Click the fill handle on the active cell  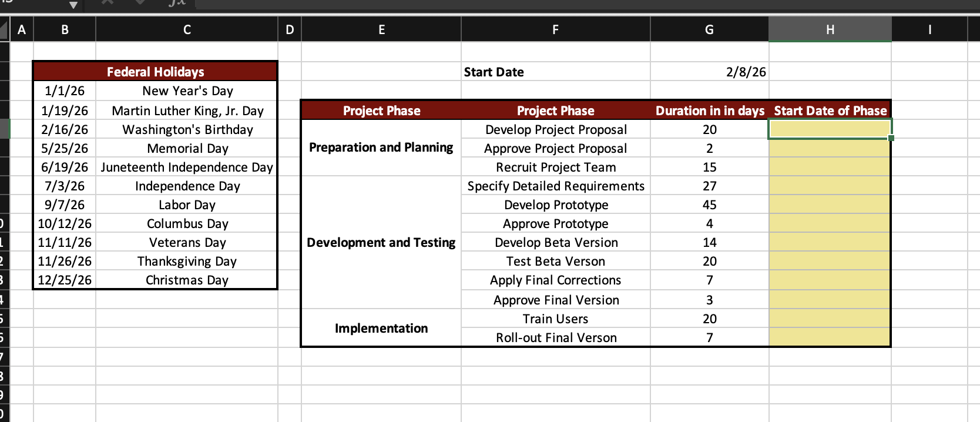pyautogui.click(x=891, y=137)
